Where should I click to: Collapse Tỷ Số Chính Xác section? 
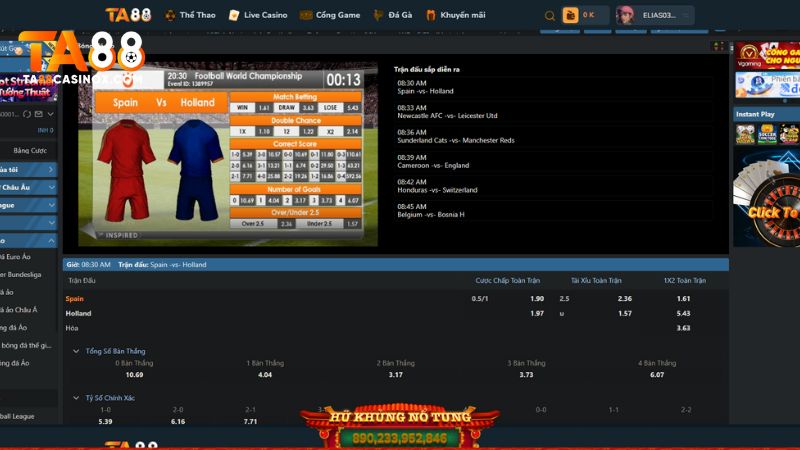click(x=76, y=398)
